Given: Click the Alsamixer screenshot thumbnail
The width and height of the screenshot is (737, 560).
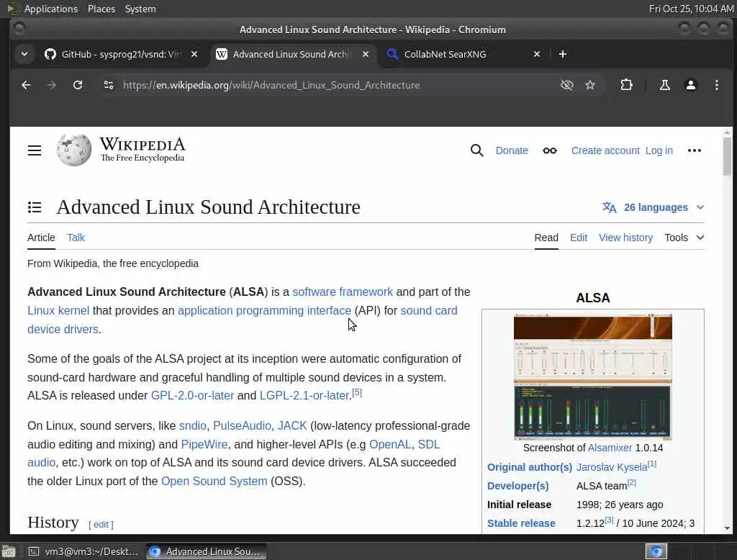Looking at the screenshot, I should [x=593, y=377].
